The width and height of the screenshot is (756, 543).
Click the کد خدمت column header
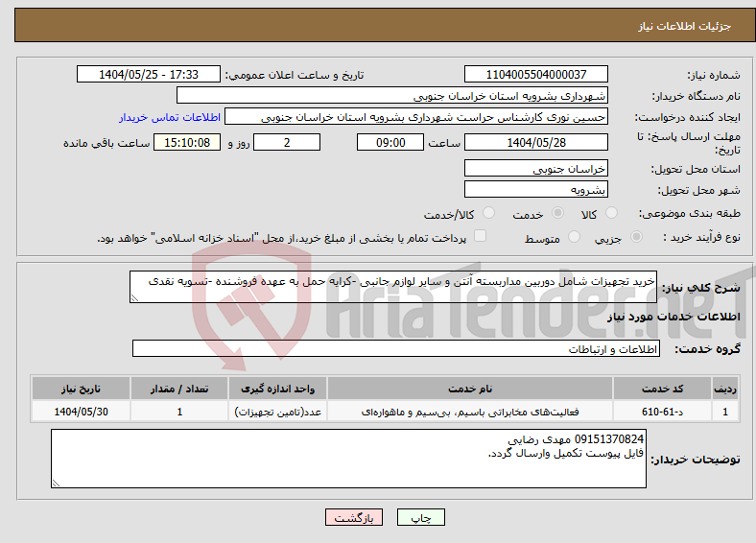[663, 389]
